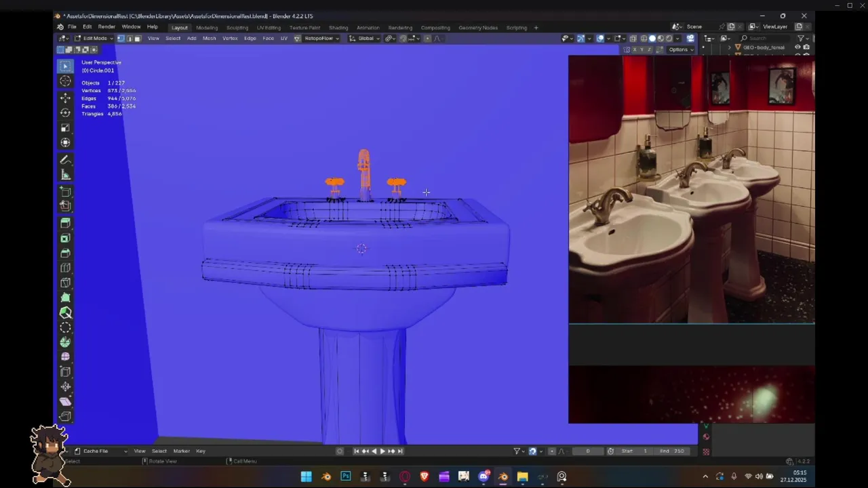Switch to rendered viewport shading
This screenshot has width=868, height=488.
[x=669, y=39]
